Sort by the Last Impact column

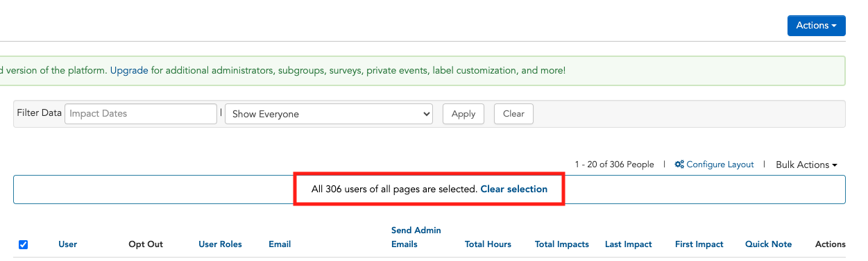point(629,244)
